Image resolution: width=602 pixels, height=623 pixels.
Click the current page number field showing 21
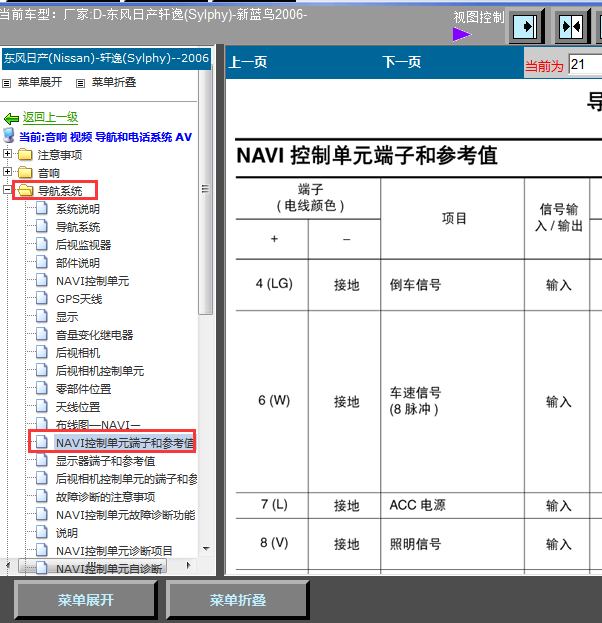(x=586, y=64)
